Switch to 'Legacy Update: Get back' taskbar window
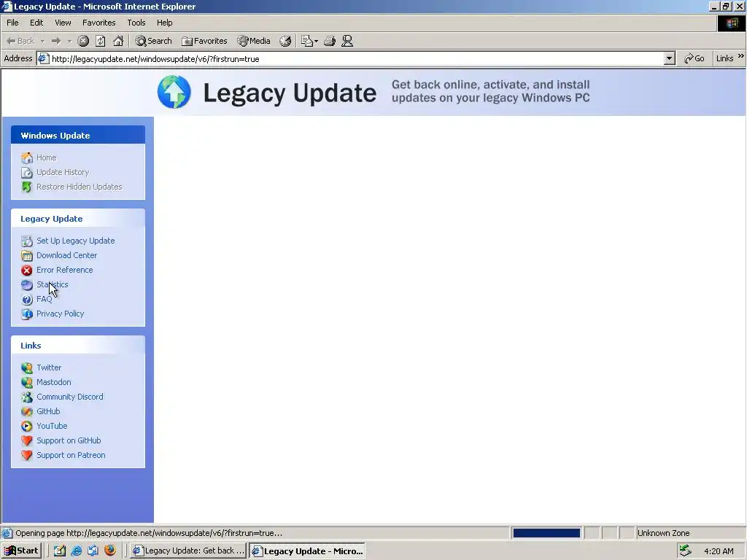747x560 pixels. pyautogui.click(x=189, y=551)
